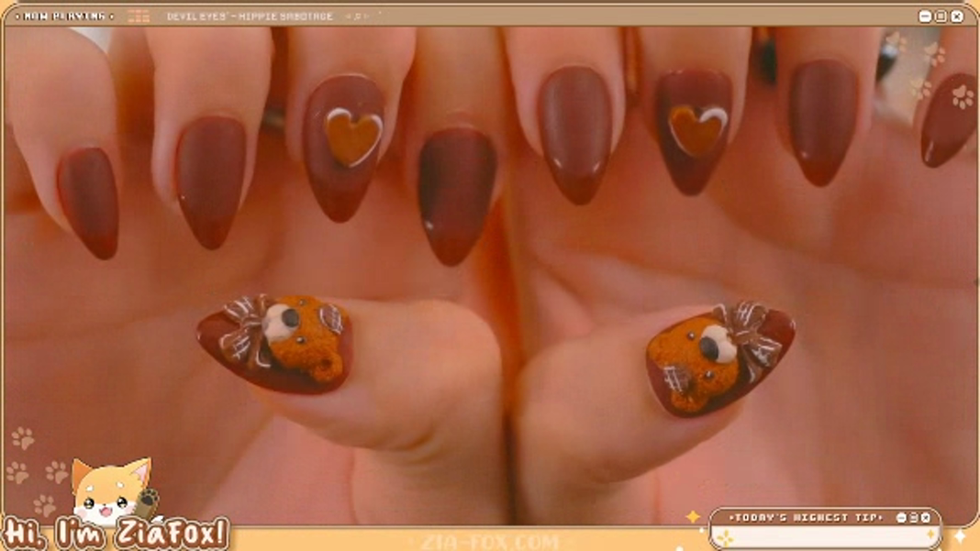Click the yellow sparkle left of tip panel

pos(693,517)
